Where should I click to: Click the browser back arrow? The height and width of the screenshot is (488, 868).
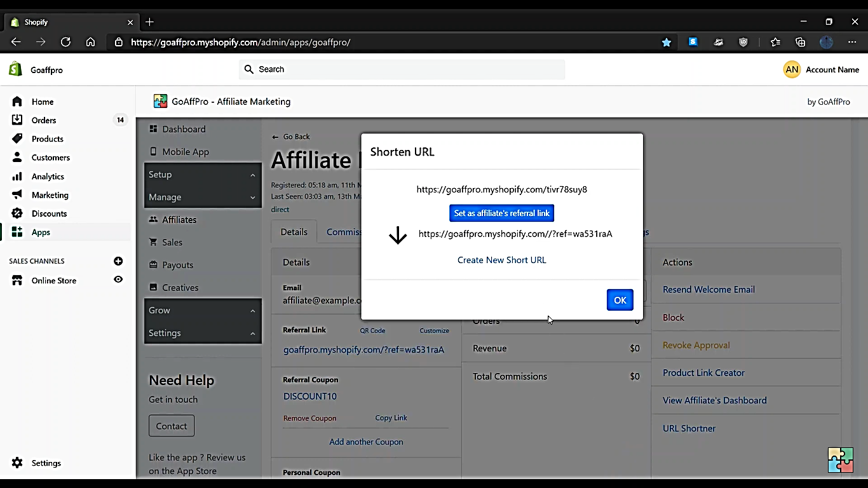point(16,42)
